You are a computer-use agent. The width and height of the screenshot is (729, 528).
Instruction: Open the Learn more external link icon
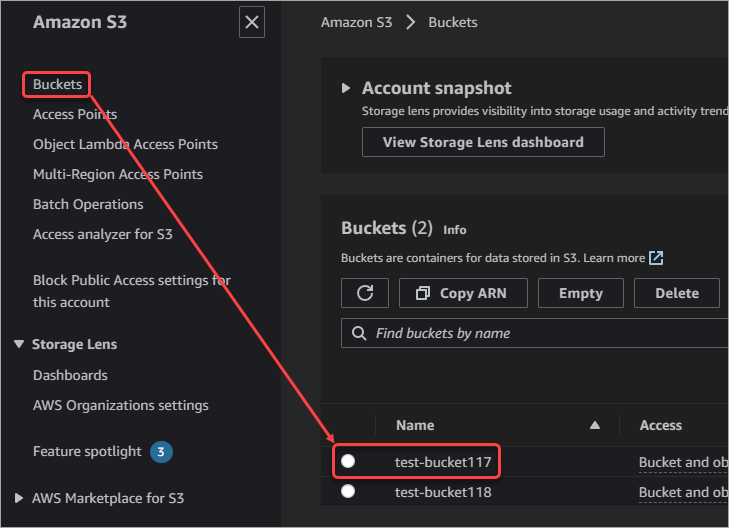656,257
